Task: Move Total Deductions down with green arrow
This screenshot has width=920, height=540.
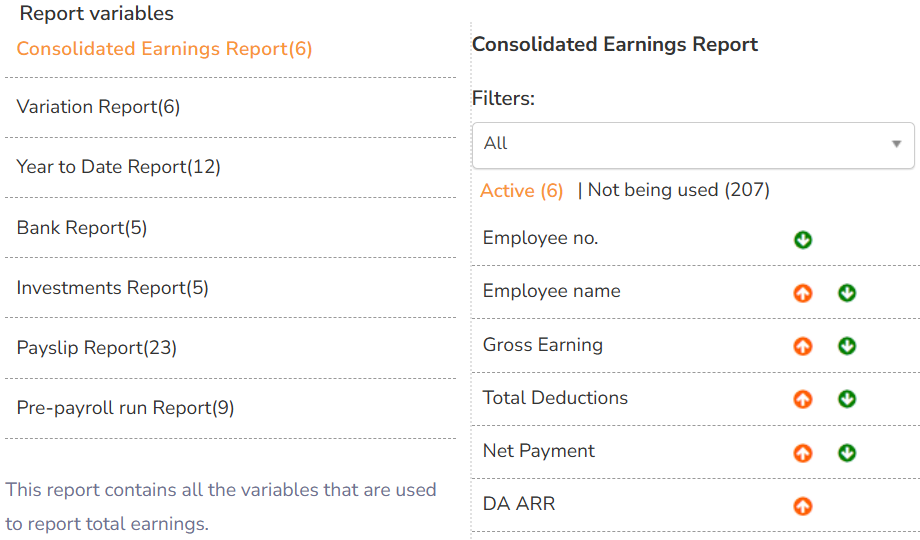Action: [x=847, y=399]
